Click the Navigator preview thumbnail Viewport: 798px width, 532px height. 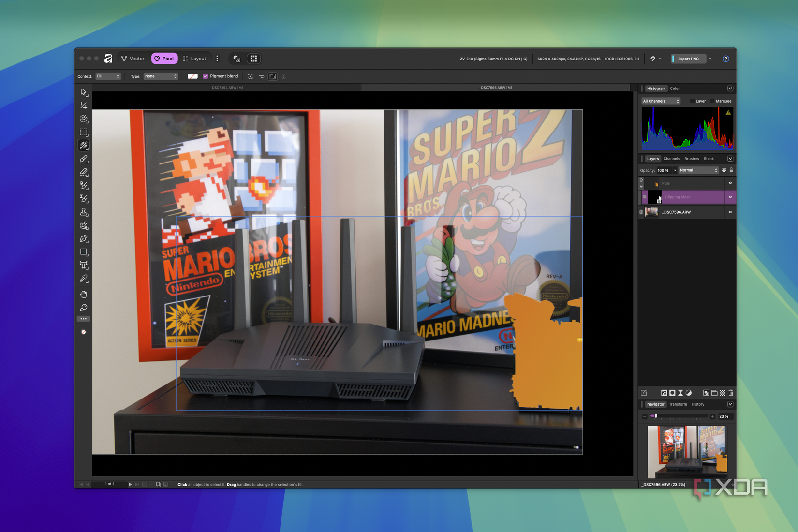coord(687,451)
